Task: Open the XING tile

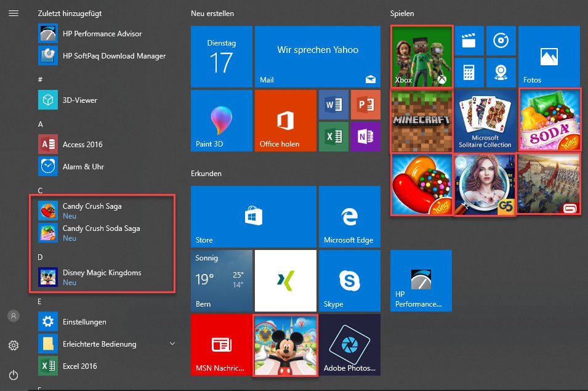Action: pos(286,281)
